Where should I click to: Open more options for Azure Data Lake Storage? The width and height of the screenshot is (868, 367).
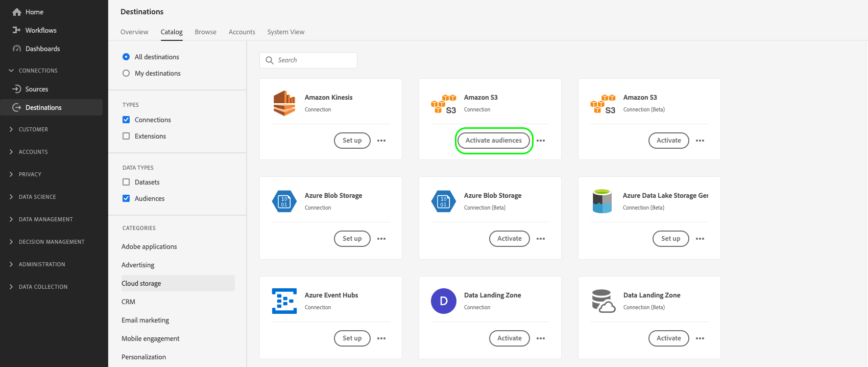pos(700,239)
